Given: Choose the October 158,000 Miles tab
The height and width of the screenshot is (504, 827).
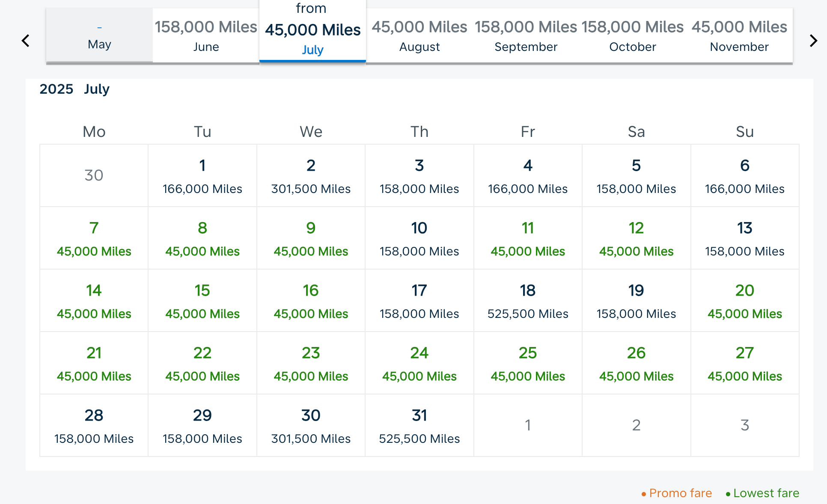Looking at the screenshot, I should [x=632, y=36].
